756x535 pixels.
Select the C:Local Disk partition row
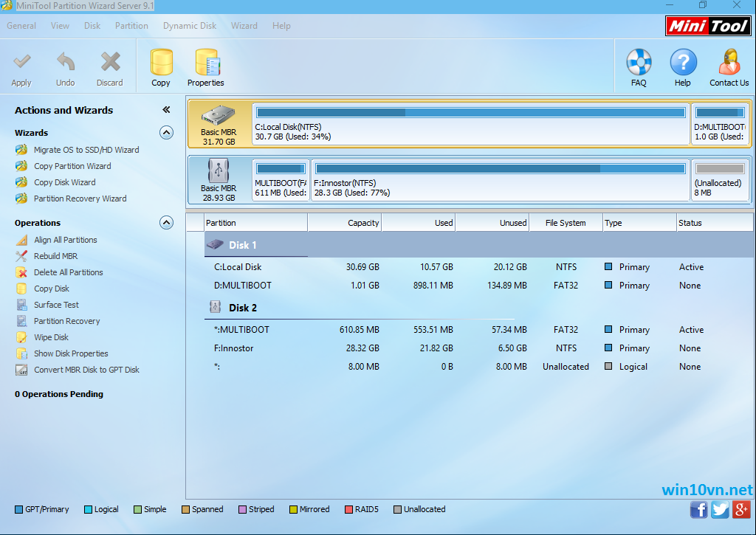pos(478,267)
